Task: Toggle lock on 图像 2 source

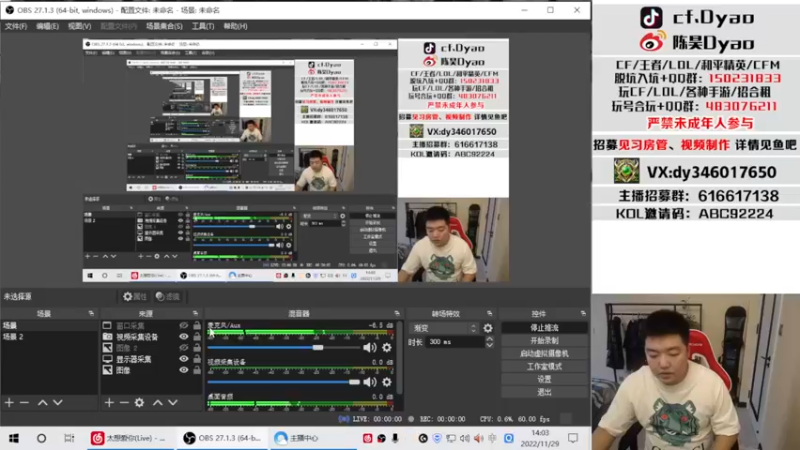Action: pyautogui.click(x=197, y=347)
